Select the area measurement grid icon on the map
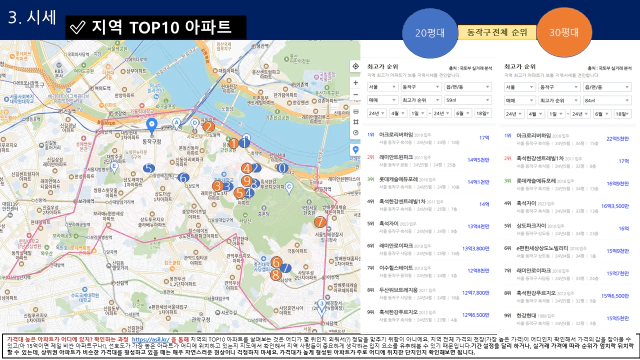 356,122
